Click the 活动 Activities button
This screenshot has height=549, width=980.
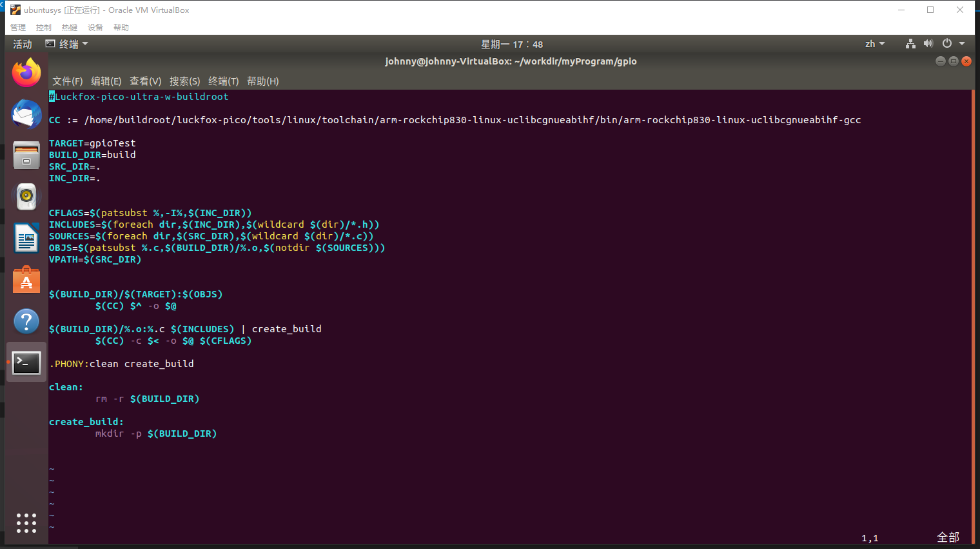pos(23,44)
